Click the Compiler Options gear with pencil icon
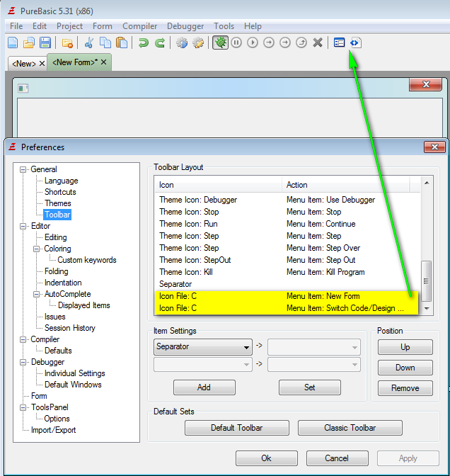Screen dimensions: 450x476 point(198,42)
